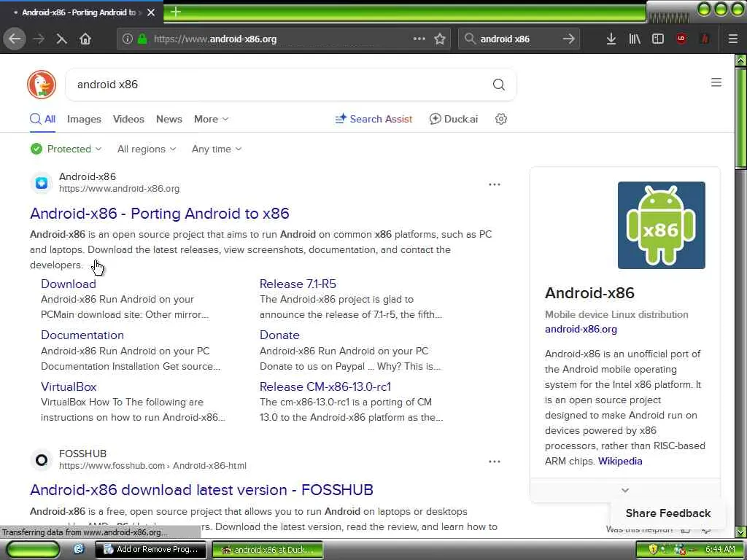Open options menu for Android-x86 result
The height and width of the screenshot is (560, 747).
coord(495,184)
